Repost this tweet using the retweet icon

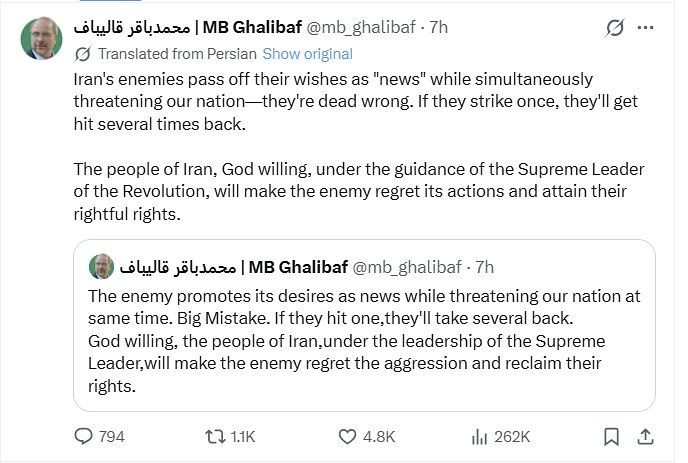coord(214,436)
